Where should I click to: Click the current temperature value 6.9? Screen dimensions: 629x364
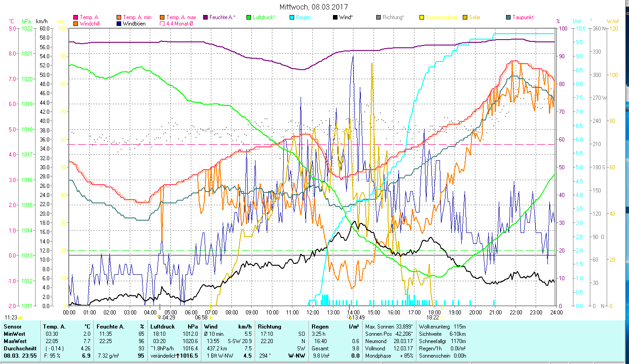[x=86, y=356]
